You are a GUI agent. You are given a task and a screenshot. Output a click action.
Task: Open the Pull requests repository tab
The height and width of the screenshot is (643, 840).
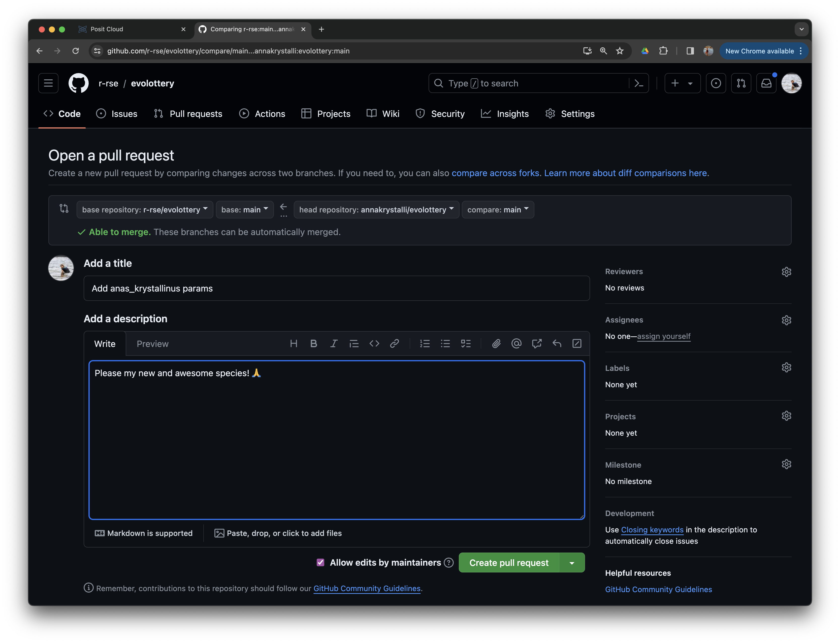click(x=188, y=114)
